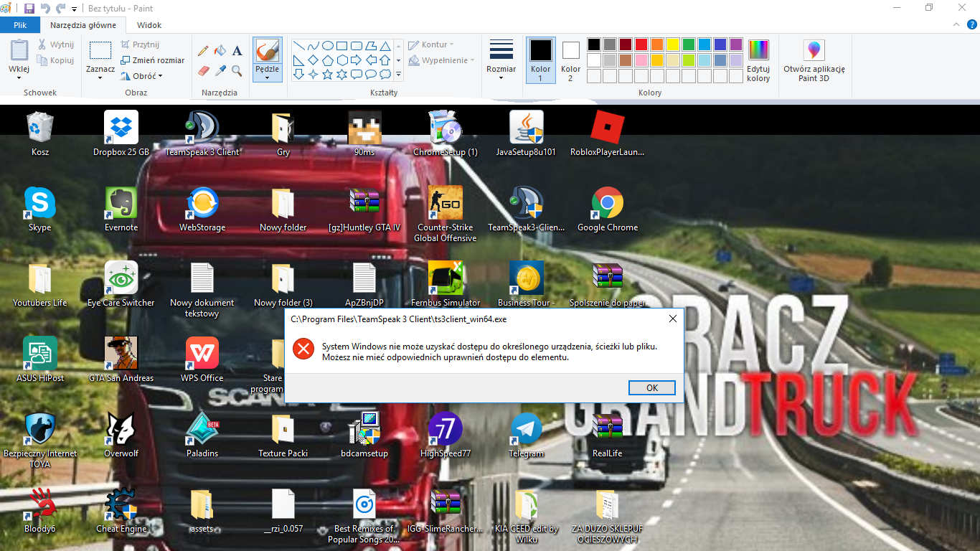
Task: Select the Magnifier tool
Action: click(x=237, y=71)
